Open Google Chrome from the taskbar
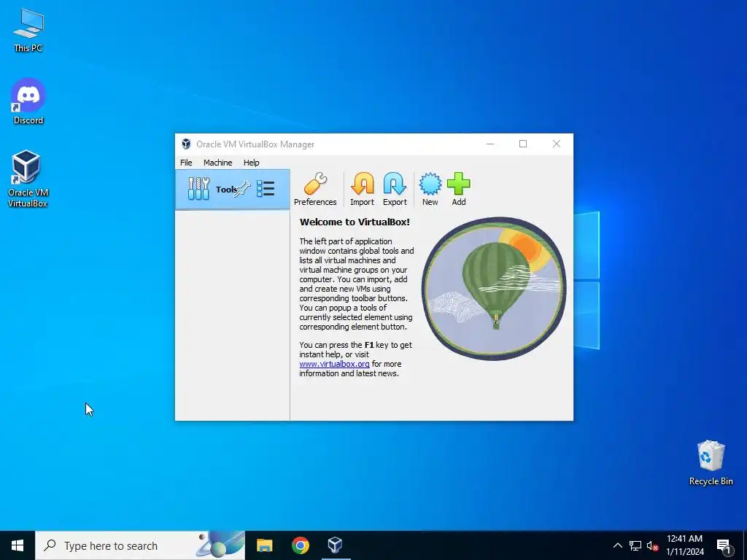Image resolution: width=747 pixels, height=560 pixels. click(300, 545)
